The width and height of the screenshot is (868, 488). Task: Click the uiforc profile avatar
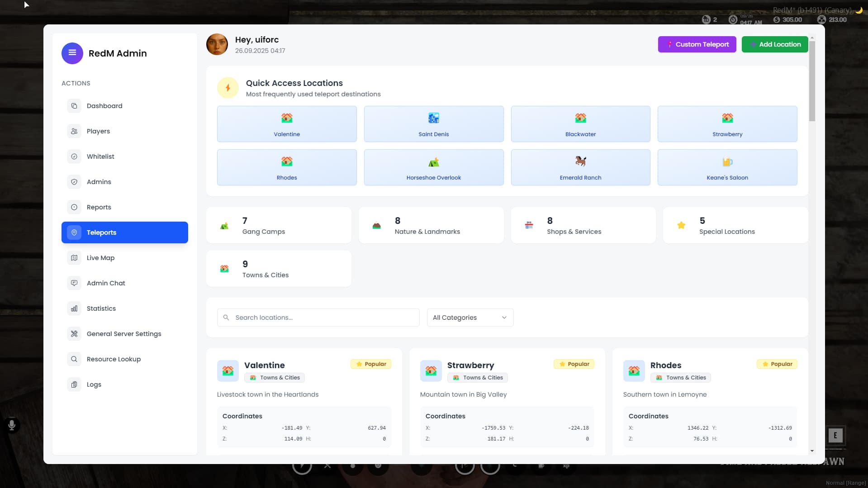[217, 44]
